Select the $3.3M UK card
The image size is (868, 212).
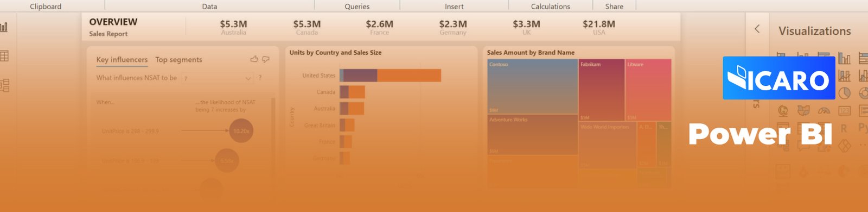click(x=526, y=27)
